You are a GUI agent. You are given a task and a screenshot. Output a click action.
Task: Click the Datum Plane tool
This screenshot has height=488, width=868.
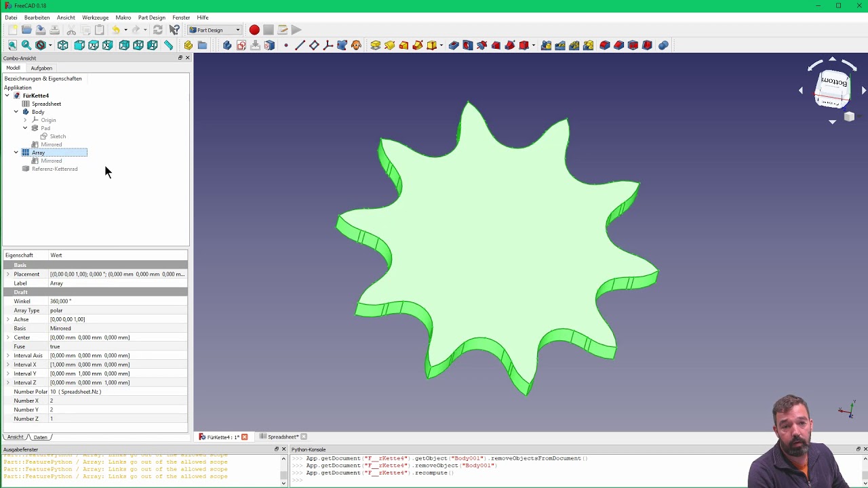[x=314, y=45]
